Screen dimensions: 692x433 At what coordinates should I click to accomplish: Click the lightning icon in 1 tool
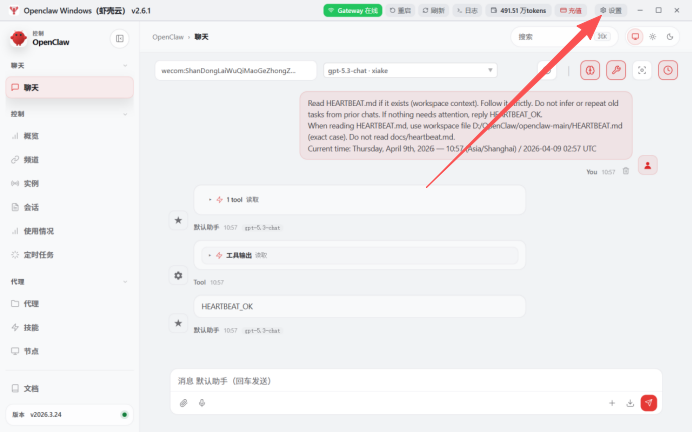pos(219,200)
